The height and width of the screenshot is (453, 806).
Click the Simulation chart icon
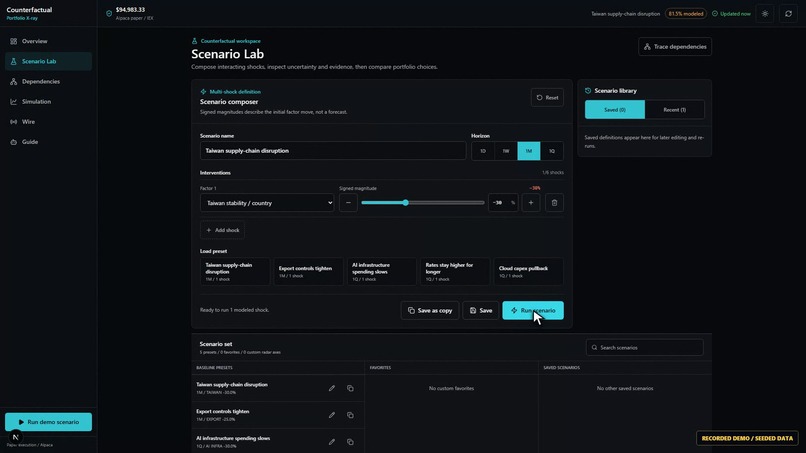coord(13,101)
